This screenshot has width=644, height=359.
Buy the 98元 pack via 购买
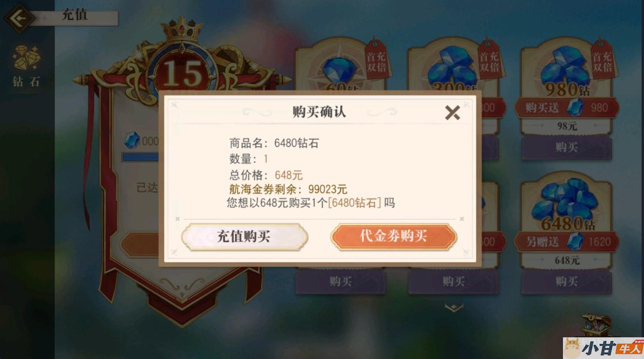pyautogui.click(x=566, y=147)
